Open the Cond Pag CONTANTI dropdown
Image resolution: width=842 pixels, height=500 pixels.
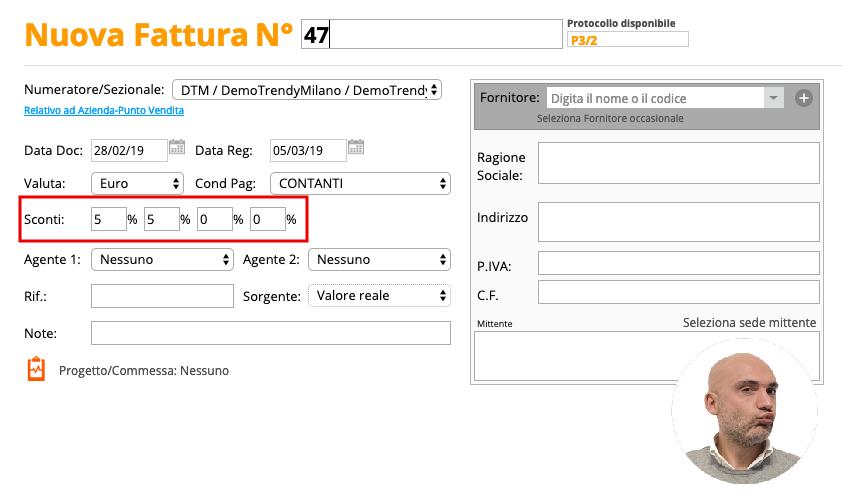click(x=360, y=183)
